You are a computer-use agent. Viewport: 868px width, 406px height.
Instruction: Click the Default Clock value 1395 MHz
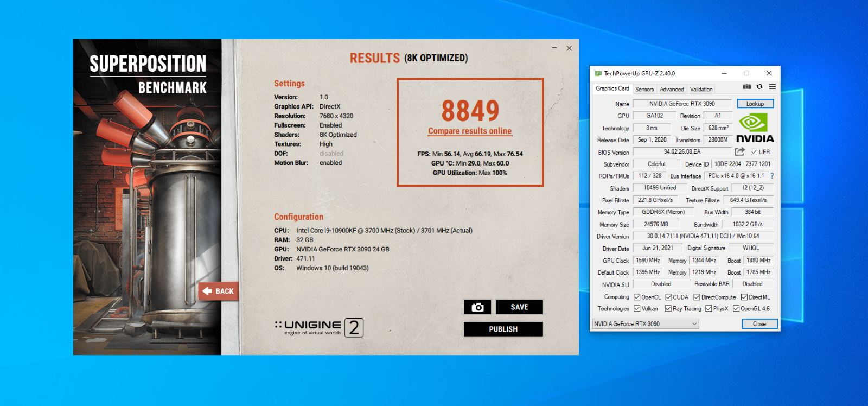coord(648,272)
